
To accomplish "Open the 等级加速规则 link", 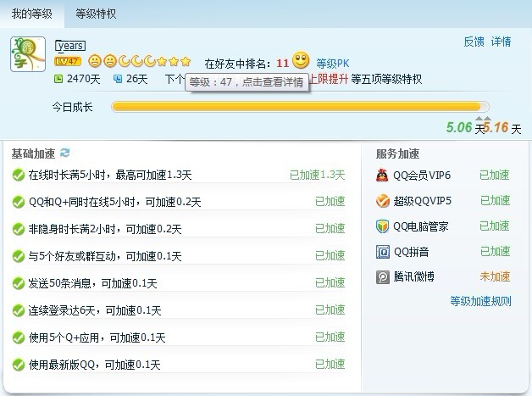I will click(481, 301).
